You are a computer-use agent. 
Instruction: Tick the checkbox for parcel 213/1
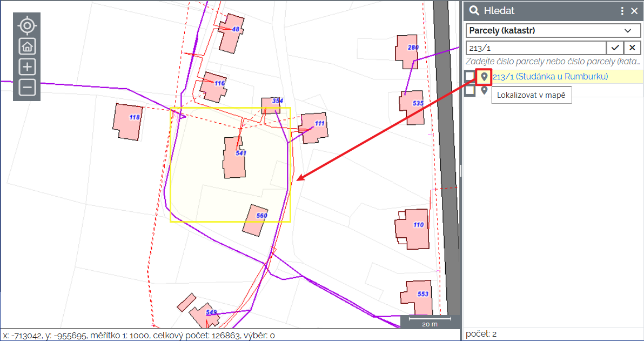tap(470, 77)
